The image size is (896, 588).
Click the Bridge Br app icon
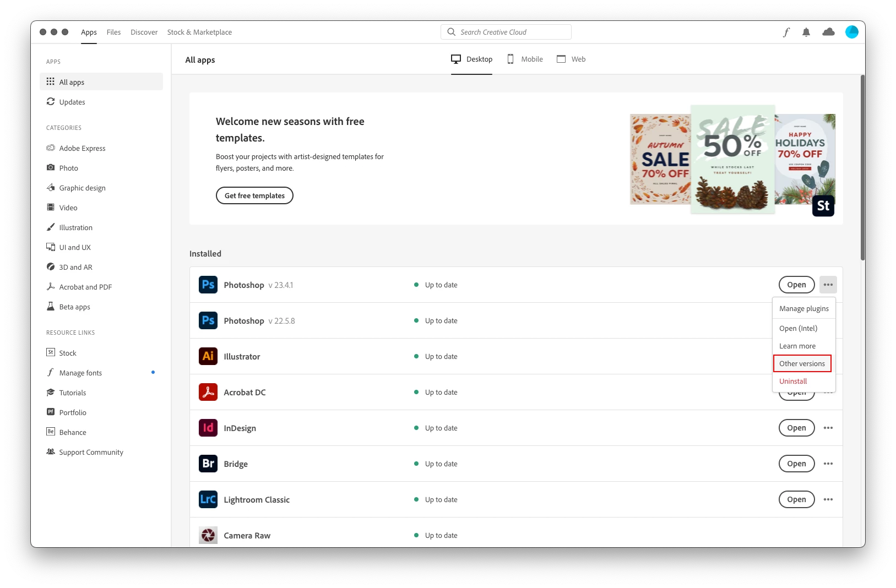pyautogui.click(x=208, y=464)
